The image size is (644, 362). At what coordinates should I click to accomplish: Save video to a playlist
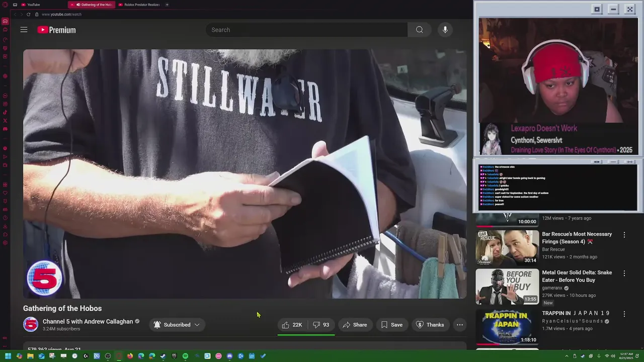[x=391, y=325]
